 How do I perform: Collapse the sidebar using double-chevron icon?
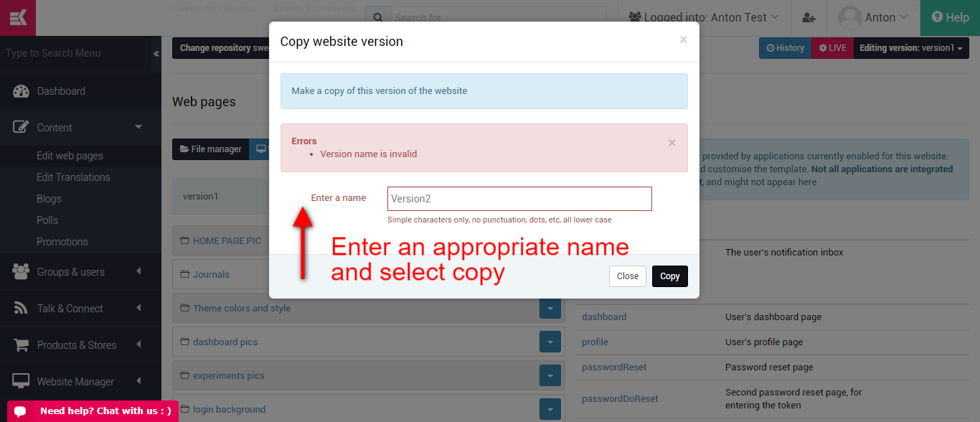pyautogui.click(x=156, y=54)
